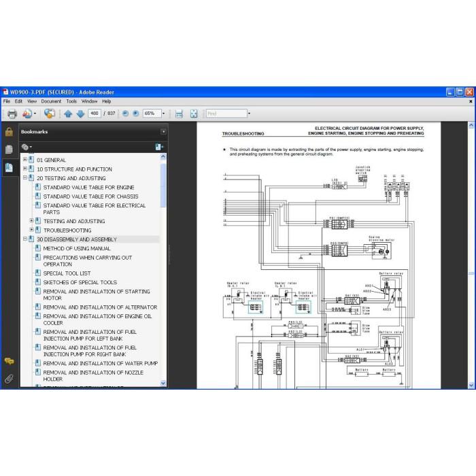The height and width of the screenshot is (476, 476).
Task: Click bookmarks panel scroll up arrow
Action: point(163,157)
